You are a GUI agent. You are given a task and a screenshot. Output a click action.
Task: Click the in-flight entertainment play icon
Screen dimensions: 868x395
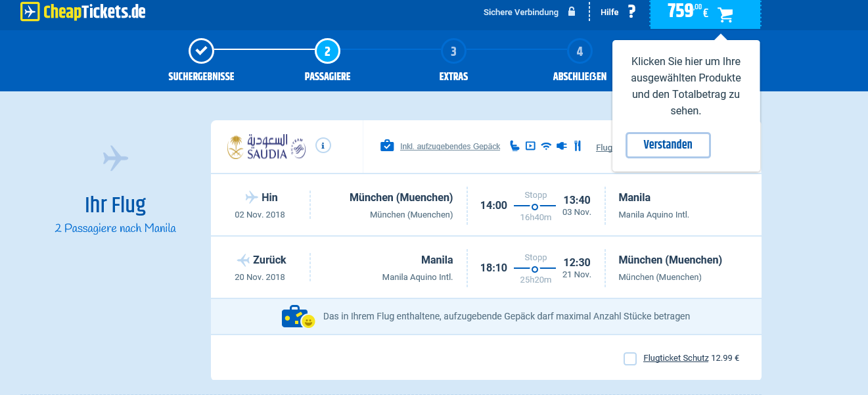coord(530,146)
